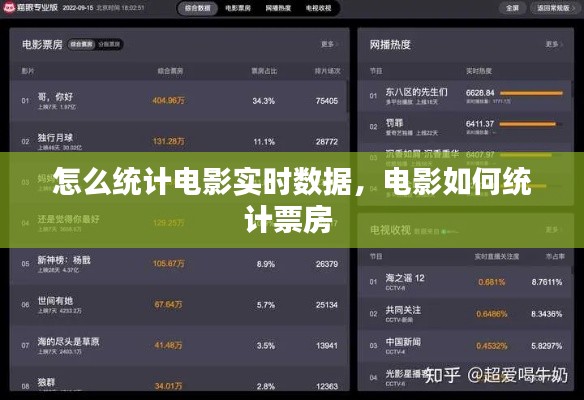Open TV program 中国新闻
This screenshot has width=584, height=400.
point(465,346)
